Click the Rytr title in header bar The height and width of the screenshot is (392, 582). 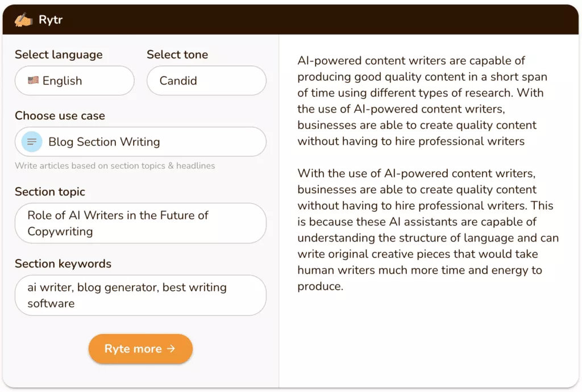(51, 20)
